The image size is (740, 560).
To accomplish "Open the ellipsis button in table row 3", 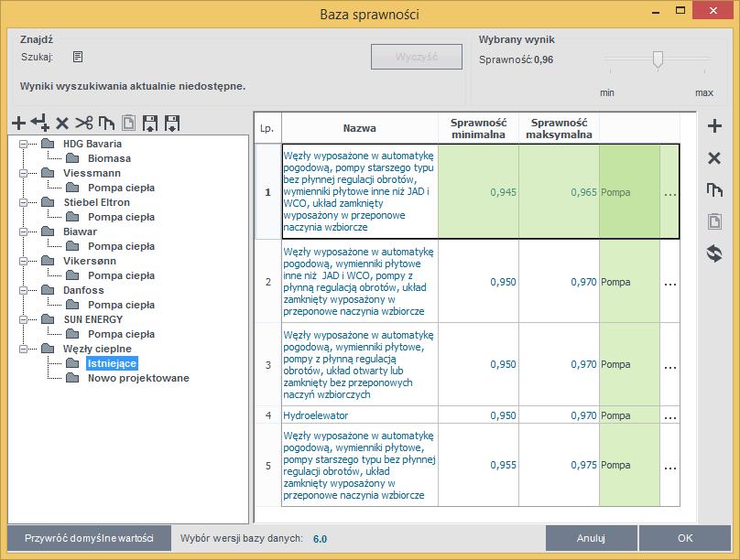I will [x=670, y=364].
